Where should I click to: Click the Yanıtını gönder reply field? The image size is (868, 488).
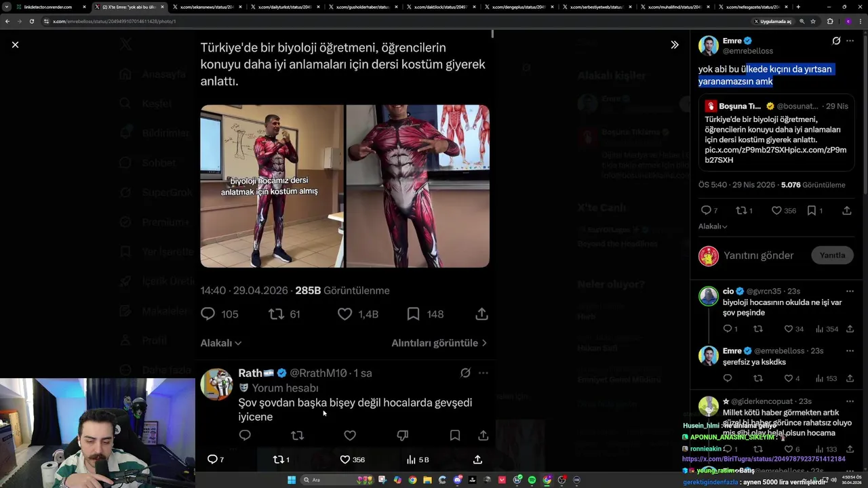758,256
